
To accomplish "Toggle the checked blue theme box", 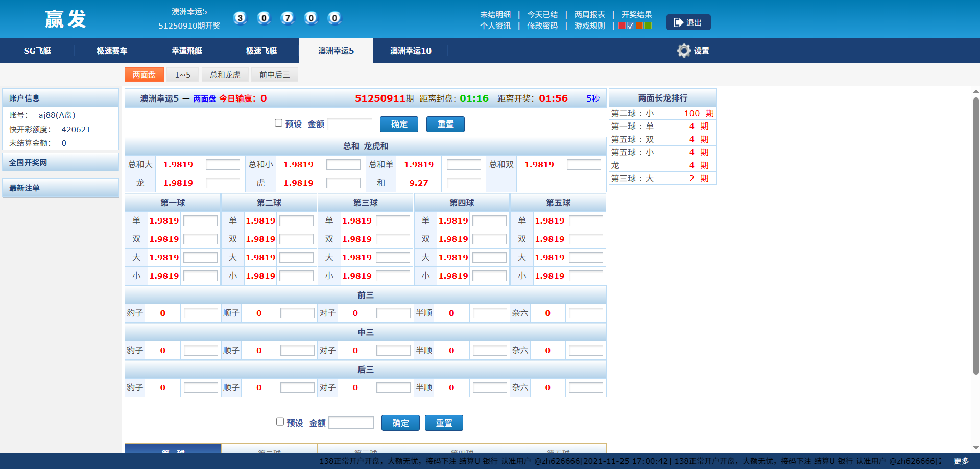I will (631, 26).
